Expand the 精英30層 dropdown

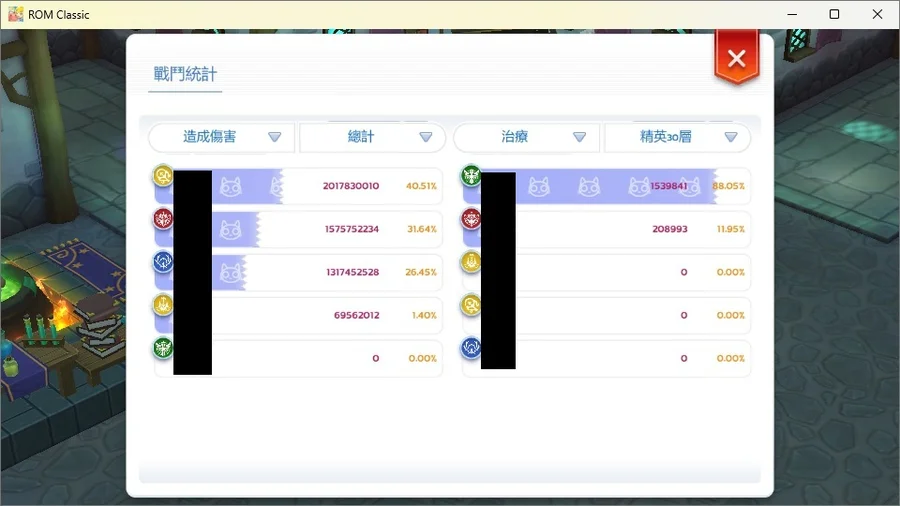click(x=678, y=137)
